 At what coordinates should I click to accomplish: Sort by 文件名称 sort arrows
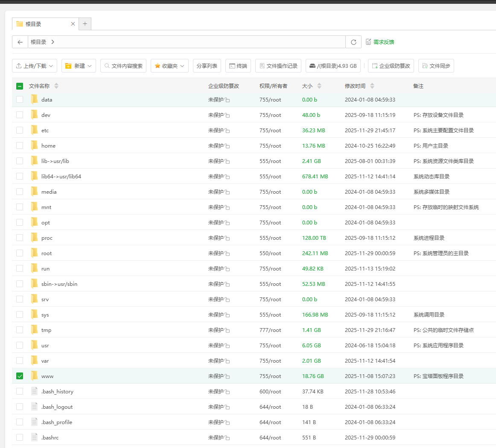tap(56, 86)
